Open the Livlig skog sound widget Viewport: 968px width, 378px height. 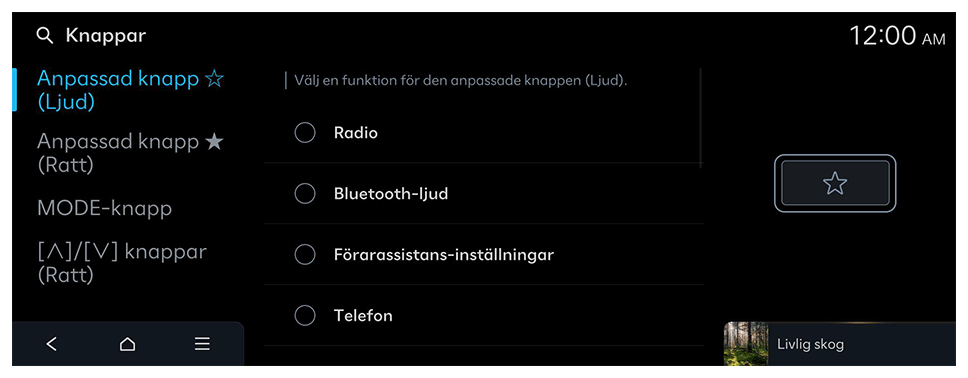[x=840, y=343]
